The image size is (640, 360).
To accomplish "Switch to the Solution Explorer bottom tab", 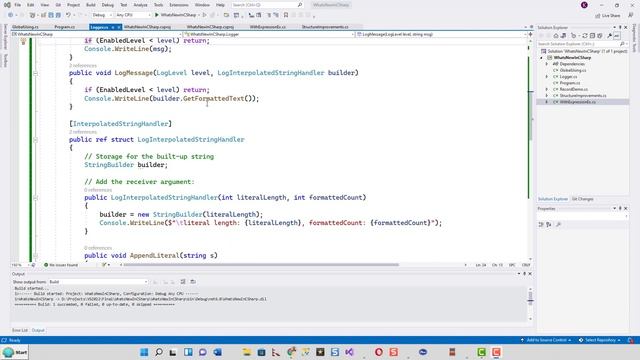I will click(553, 199).
